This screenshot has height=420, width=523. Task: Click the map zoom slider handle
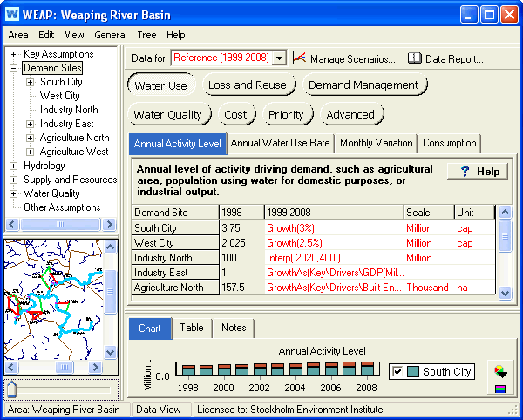pos(11,390)
